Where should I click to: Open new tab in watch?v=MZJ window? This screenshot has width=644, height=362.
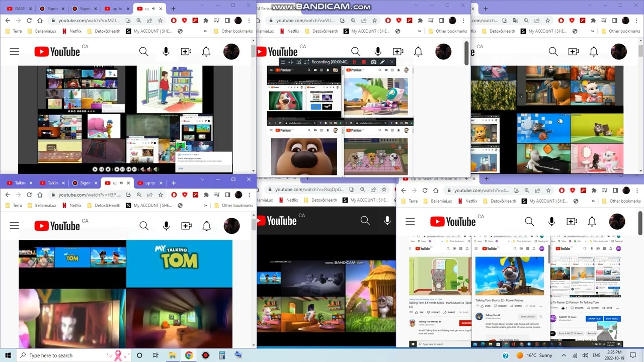pos(173,9)
